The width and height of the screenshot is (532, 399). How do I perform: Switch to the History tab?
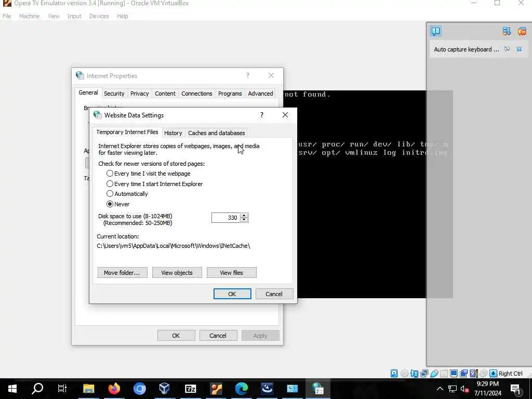click(x=173, y=133)
